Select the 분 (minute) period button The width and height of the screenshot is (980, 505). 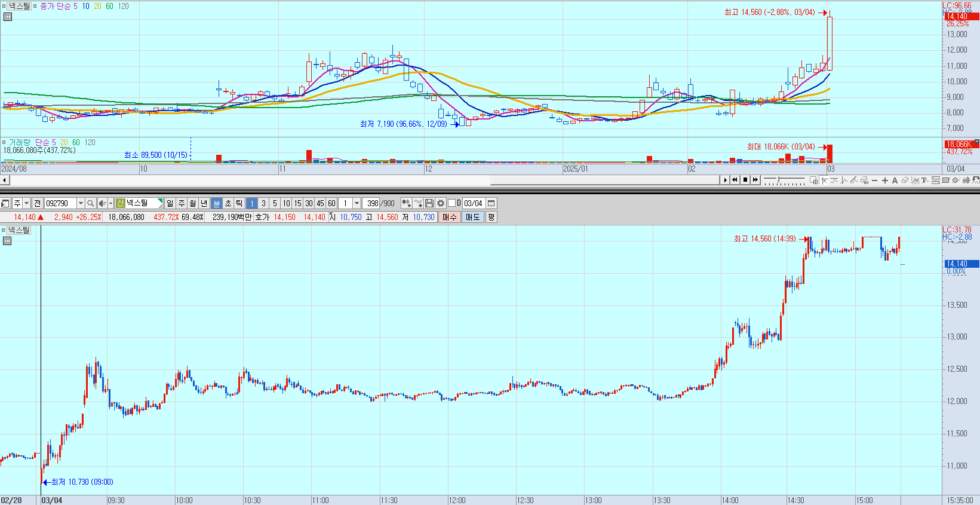[x=216, y=203]
